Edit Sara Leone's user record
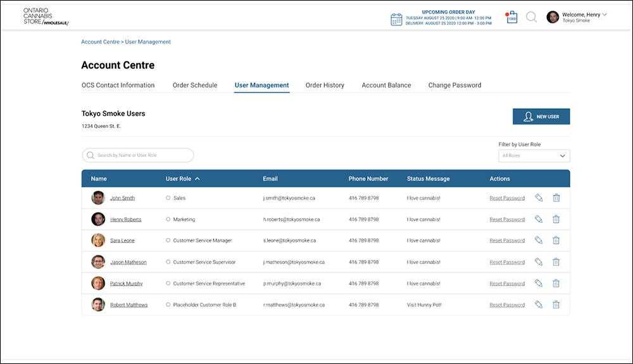 539,240
